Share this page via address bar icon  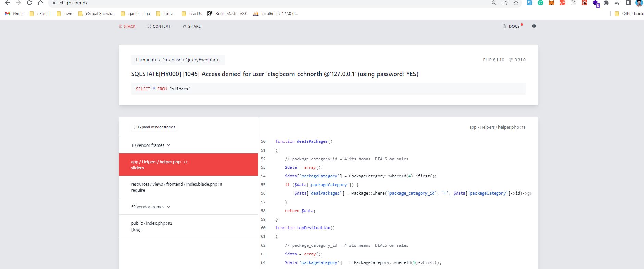point(505,3)
